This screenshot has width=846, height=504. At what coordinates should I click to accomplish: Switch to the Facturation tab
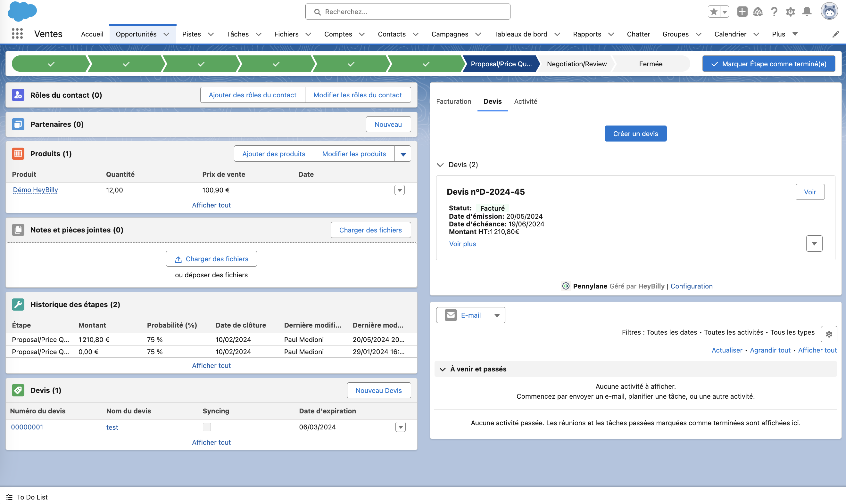click(453, 101)
